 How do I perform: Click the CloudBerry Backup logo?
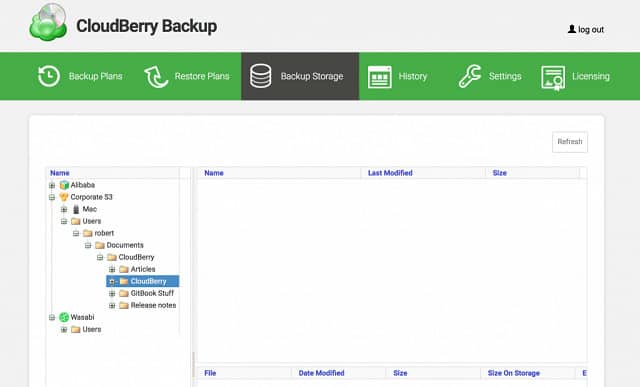(x=48, y=23)
